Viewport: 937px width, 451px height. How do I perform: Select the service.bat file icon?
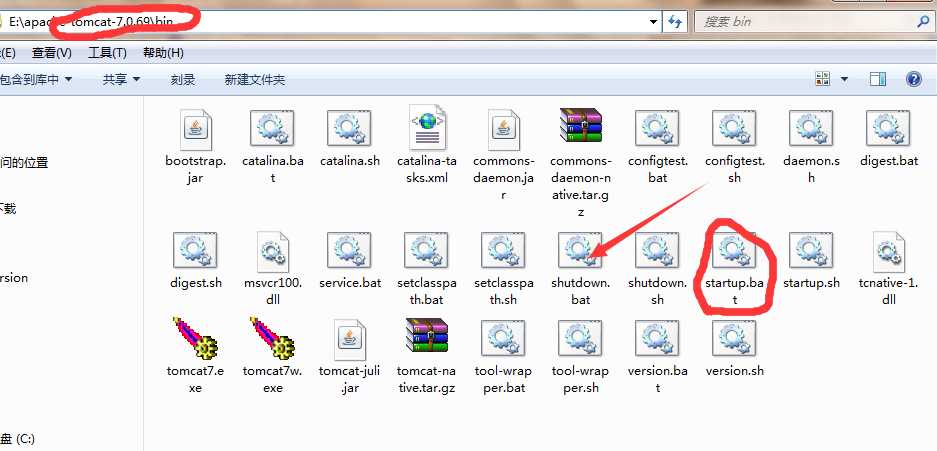(x=350, y=250)
